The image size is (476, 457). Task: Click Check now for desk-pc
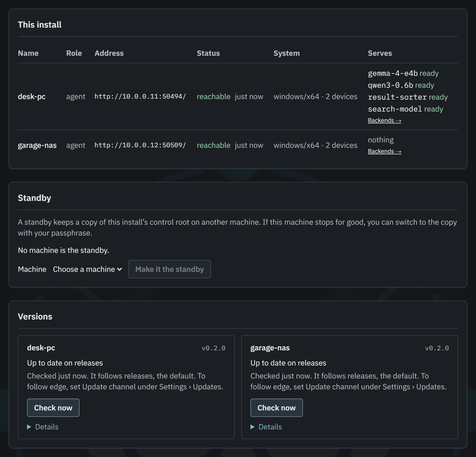pos(53,408)
